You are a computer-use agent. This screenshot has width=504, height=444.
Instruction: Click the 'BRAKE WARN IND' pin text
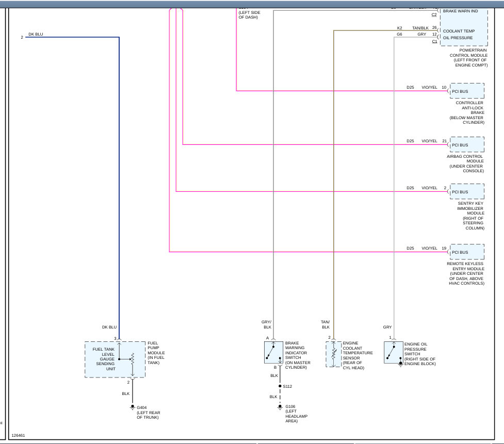tap(460, 11)
